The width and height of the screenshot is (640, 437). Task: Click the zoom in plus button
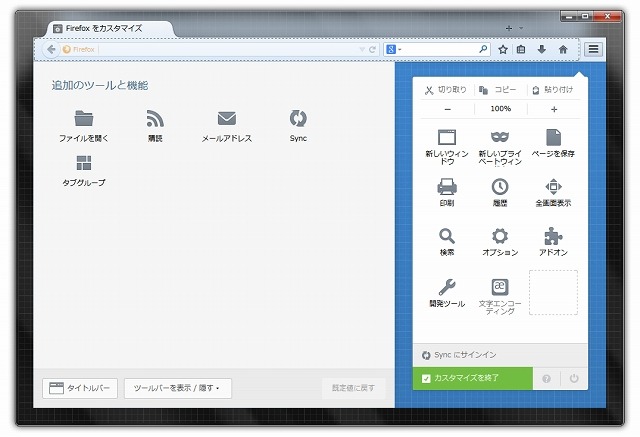point(554,109)
